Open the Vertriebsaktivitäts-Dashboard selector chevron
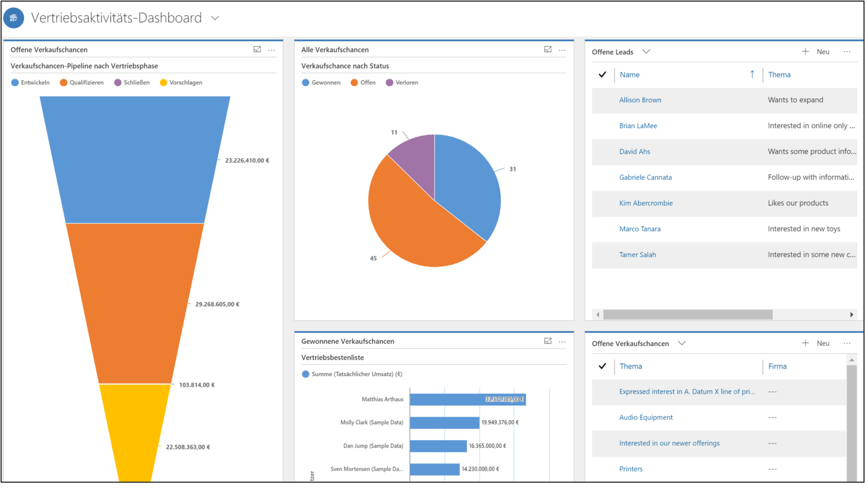 coord(215,18)
